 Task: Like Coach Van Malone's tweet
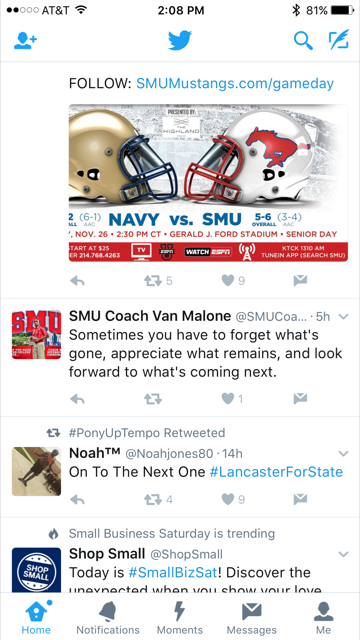click(228, 398)
